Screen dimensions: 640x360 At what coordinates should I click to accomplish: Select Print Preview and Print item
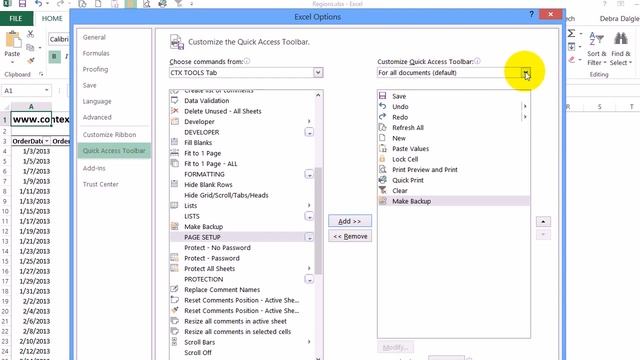click(x=453, y=170)
